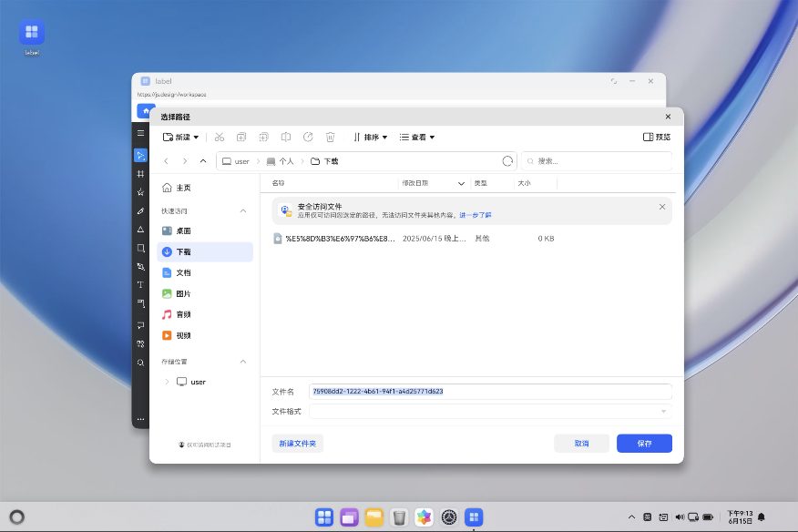Click the 文件名 input field
The width and height of the screenshot is (798, 532).
[x=490, y=392]
